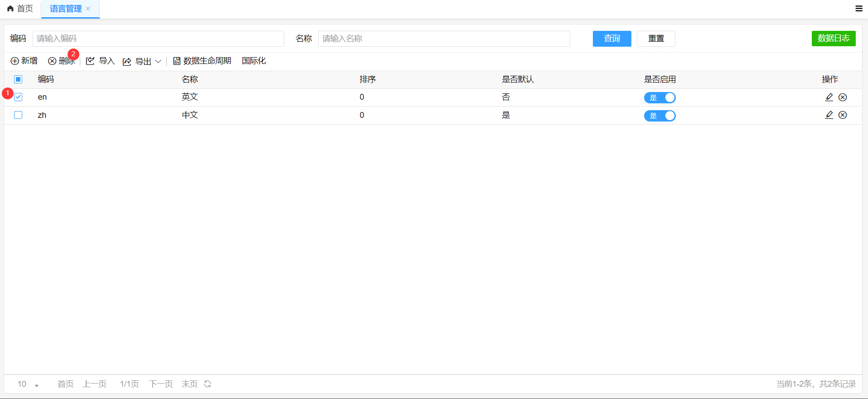Edit the zh row with pencil icon

tap(829, 115)
